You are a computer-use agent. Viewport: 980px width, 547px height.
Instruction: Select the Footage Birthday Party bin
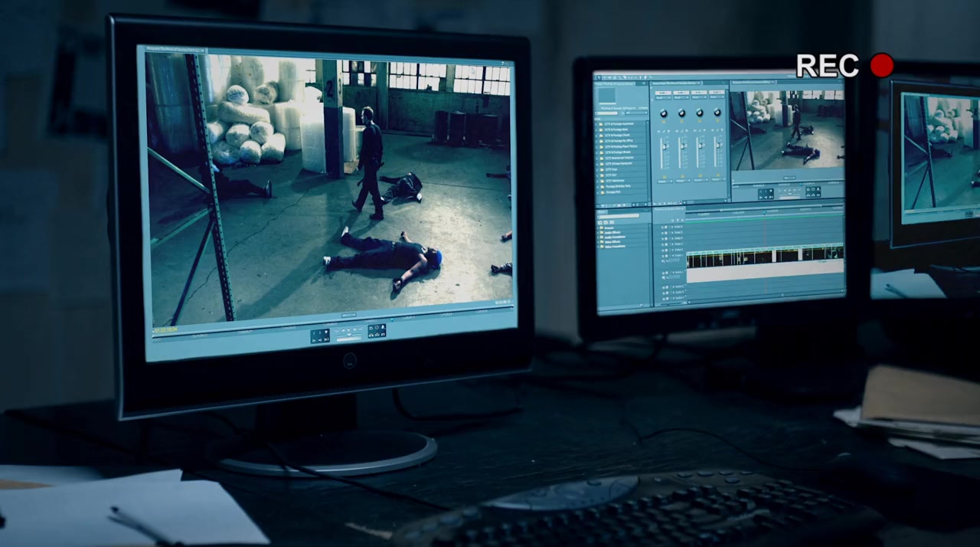coord(618,186)
